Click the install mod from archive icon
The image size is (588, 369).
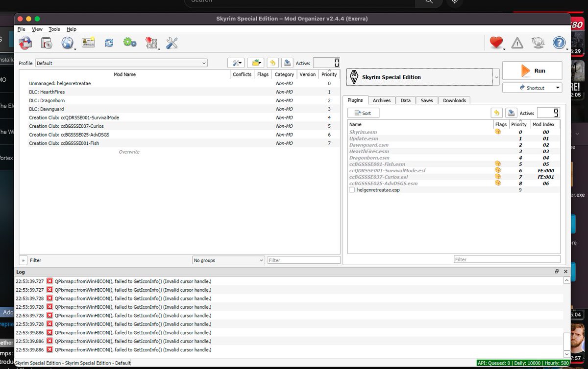pyautogui.click(x=25, y=43)
